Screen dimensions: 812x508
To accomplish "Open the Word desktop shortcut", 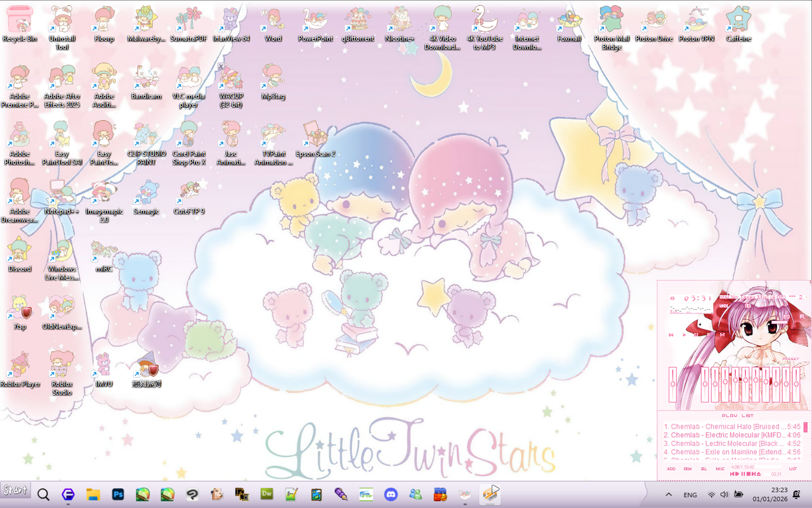I will pyautogui.click(x=273, y=24).
